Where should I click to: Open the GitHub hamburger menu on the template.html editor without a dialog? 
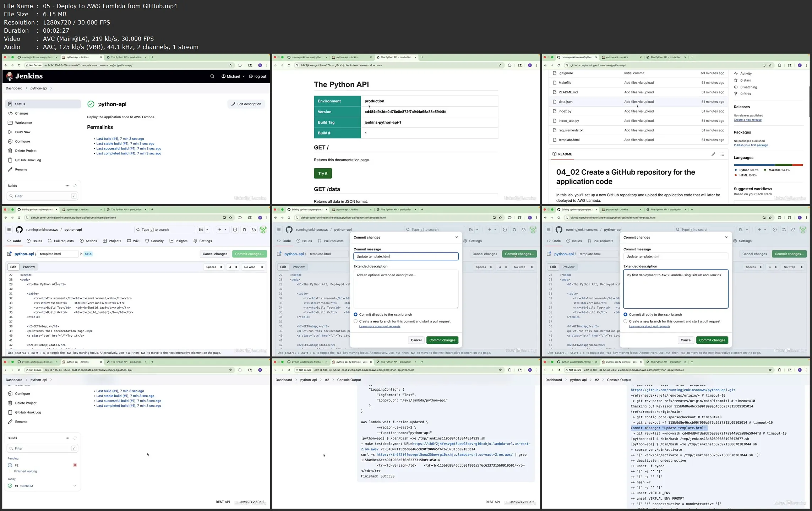pos(9,230)
